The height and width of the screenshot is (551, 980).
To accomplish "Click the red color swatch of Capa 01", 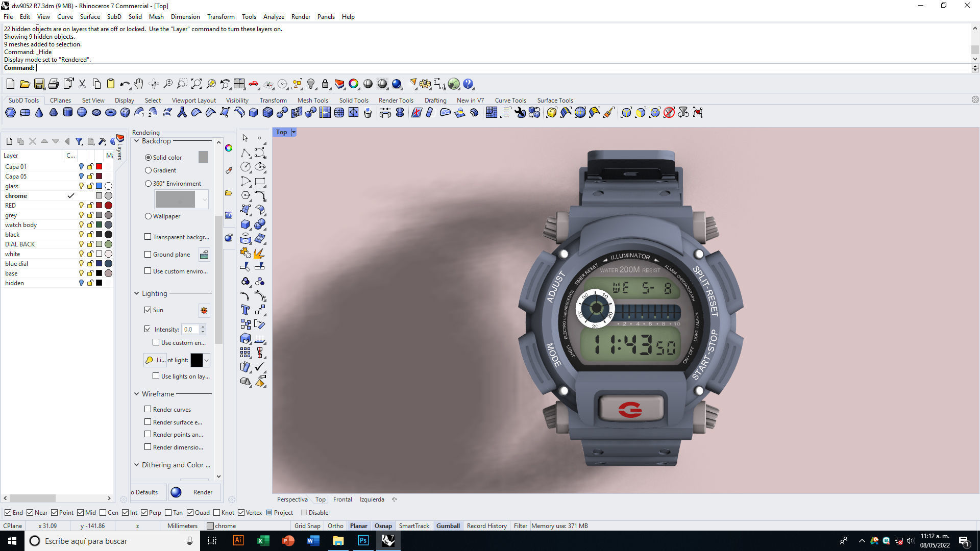I will pos(99,167).
